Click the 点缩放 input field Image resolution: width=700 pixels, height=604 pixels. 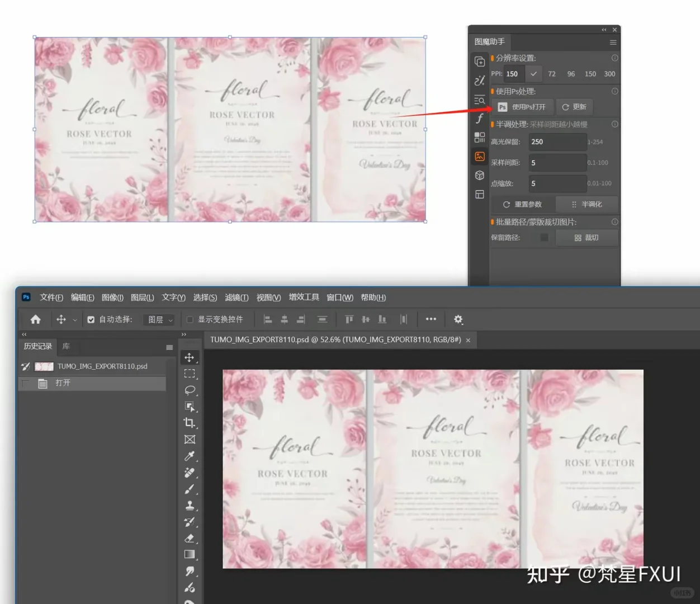557,183
